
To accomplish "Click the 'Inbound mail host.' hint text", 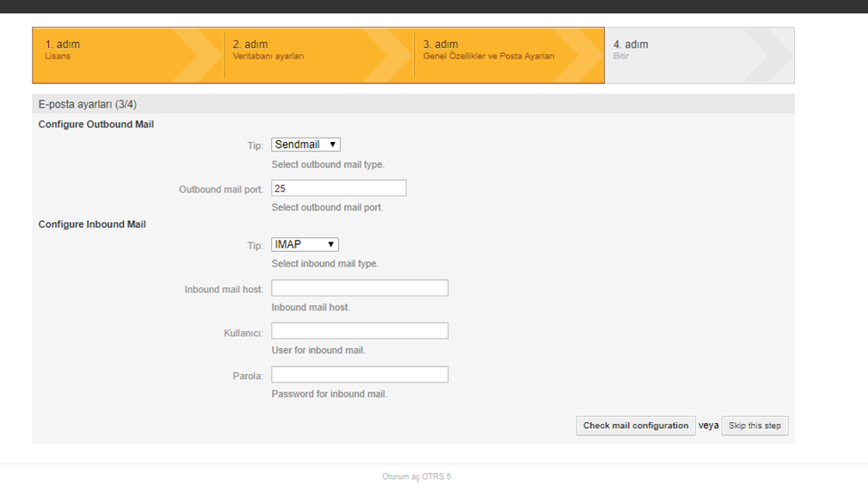I will coord(311,307).
